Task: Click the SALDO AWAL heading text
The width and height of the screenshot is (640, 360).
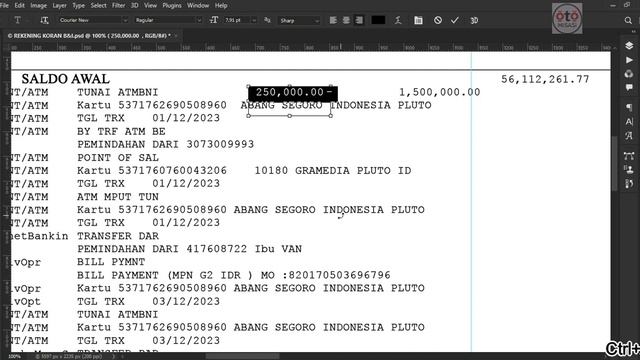Action: (65, 79)
